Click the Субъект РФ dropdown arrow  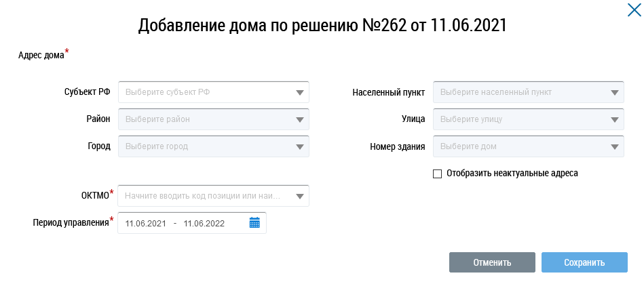(300, 93)
